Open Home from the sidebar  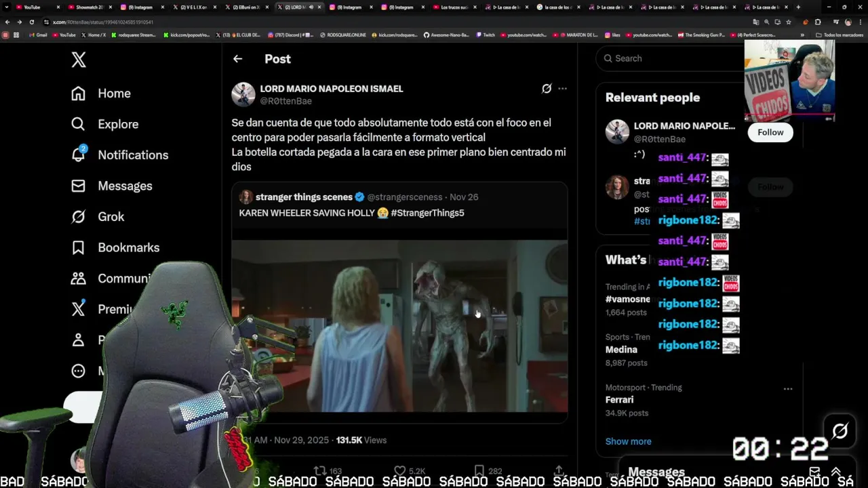101,94
